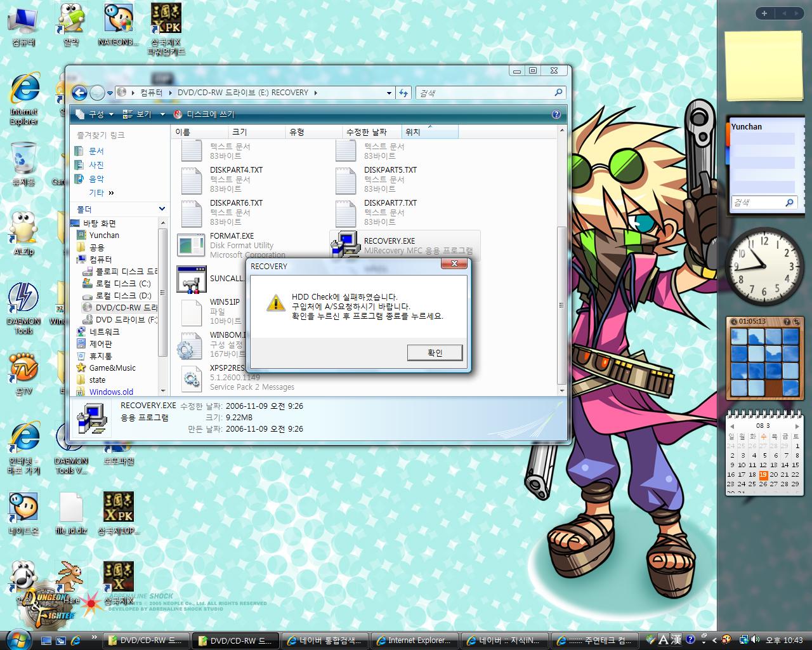The height and width of the screenshot is (650, 812).
Task: Open the address bar history dropdown
Action: [389, 93]
